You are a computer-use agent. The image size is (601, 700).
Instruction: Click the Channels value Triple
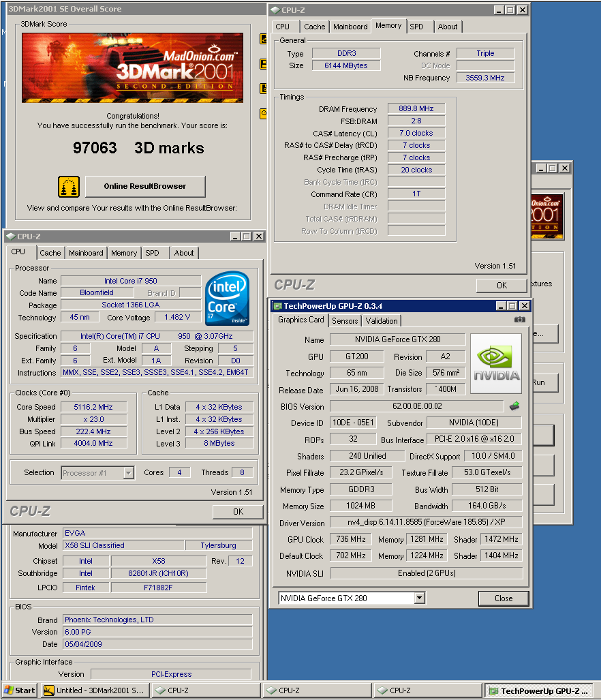tap(485, 53)
